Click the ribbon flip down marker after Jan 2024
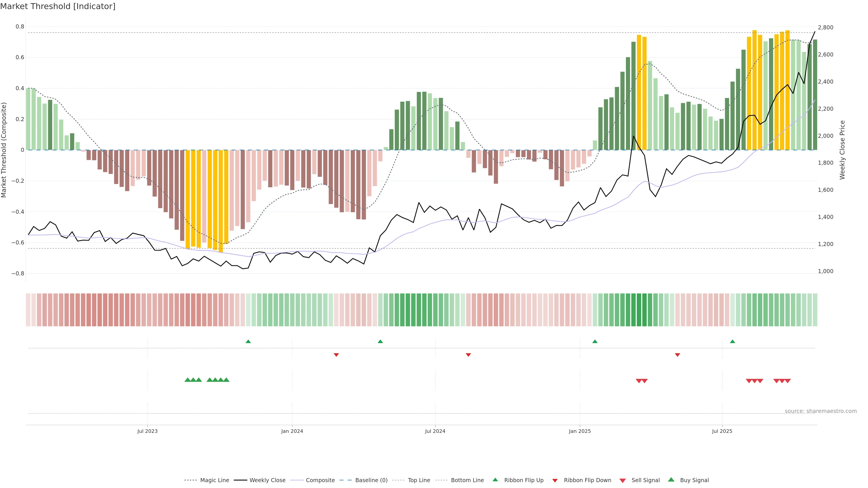Viewport: 868px width, 488px height. click(336, 355)
